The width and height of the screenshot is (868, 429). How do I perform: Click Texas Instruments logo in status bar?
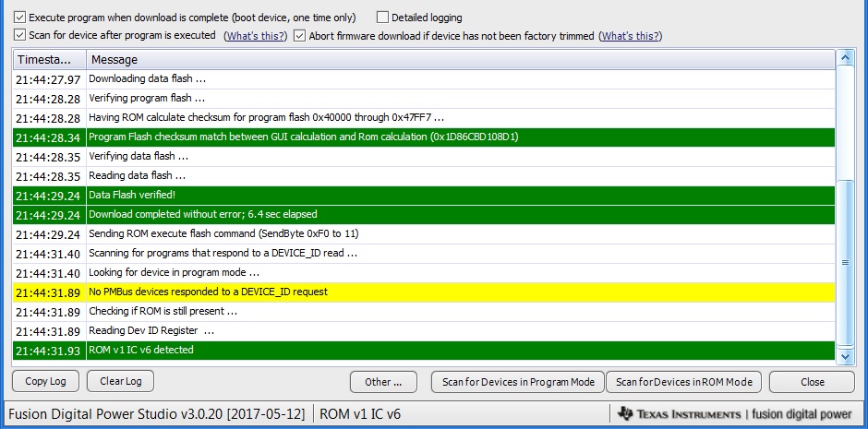click(735, 413)
